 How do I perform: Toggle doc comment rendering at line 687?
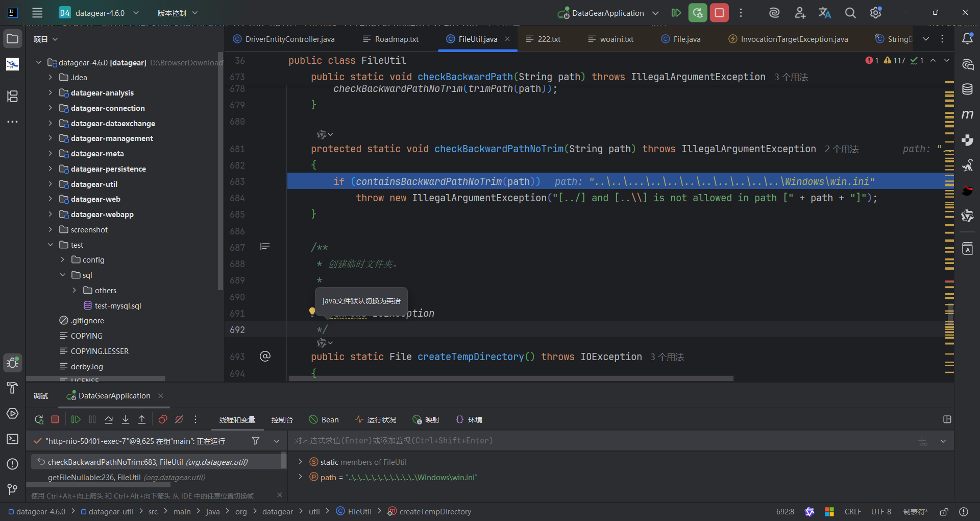265,247
